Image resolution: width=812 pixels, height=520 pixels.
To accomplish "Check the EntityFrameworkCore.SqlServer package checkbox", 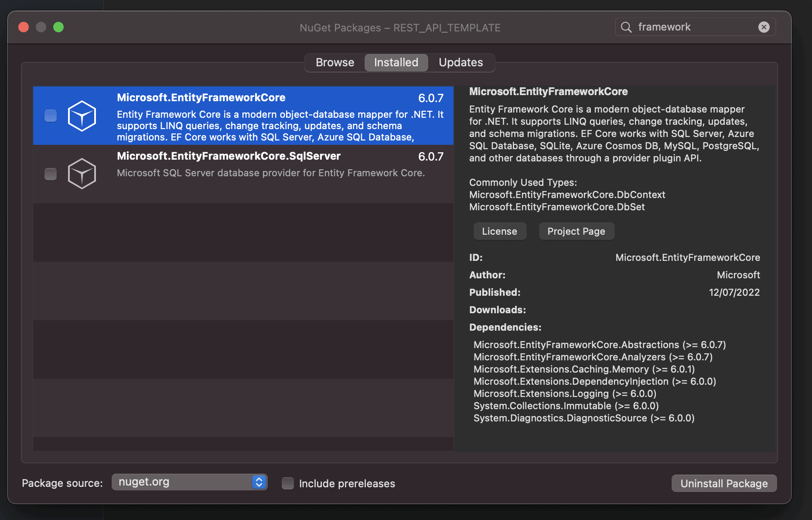I will tap(51, 174).
